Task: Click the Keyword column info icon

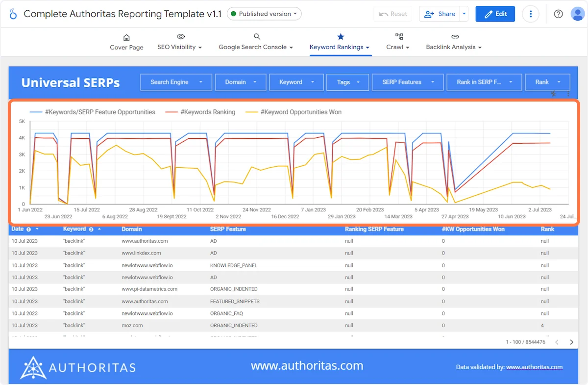Action: (91, 230)
